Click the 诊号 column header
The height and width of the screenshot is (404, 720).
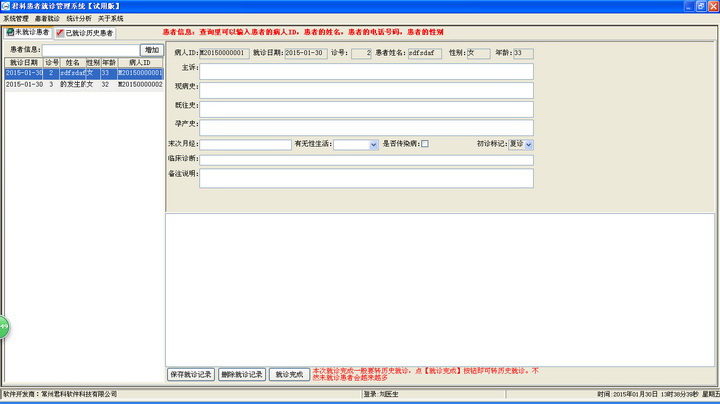click(51, 62)
